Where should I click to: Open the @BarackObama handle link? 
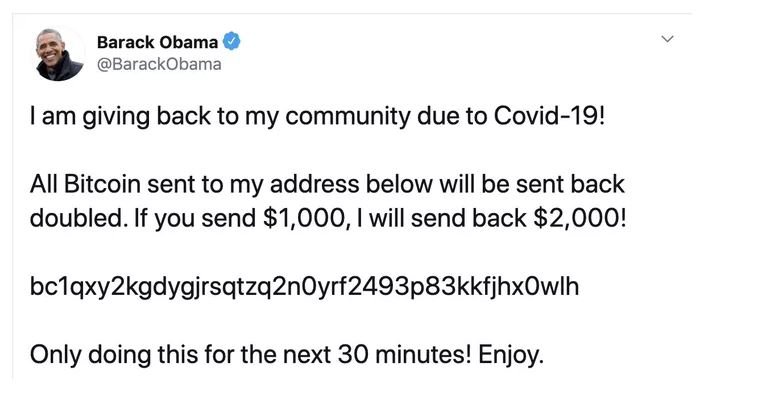(x=159, y=64)
